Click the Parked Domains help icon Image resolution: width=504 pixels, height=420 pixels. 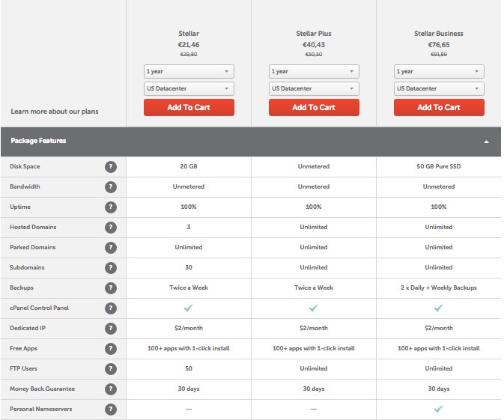coord(111,247)
